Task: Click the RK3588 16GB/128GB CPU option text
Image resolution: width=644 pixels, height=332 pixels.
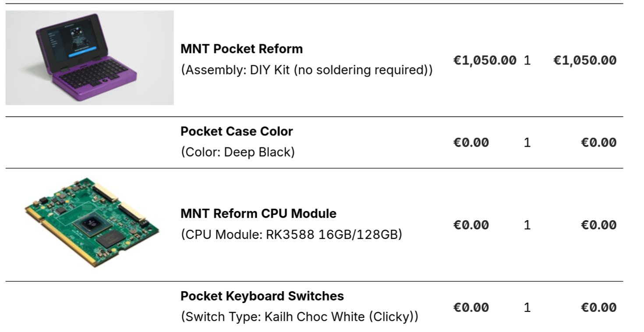Action: [291, 235]
